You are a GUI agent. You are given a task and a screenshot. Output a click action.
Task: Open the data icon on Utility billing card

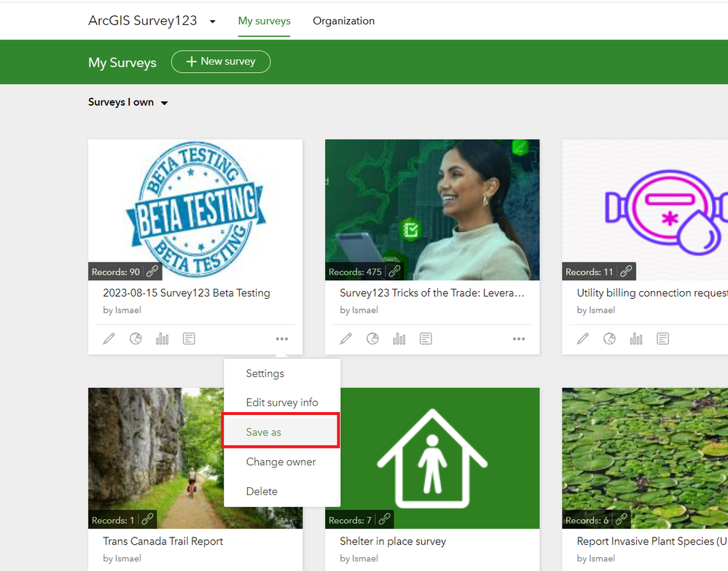click(663, 338)
